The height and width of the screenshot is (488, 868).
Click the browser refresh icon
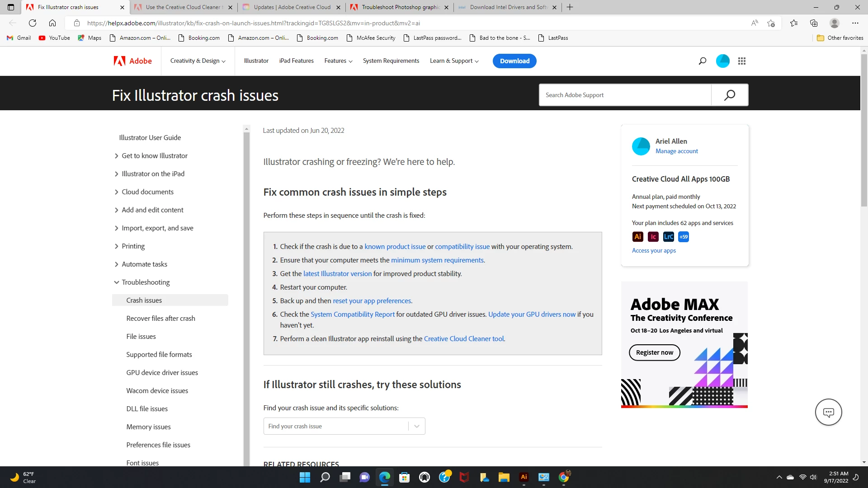pos(33,23)
